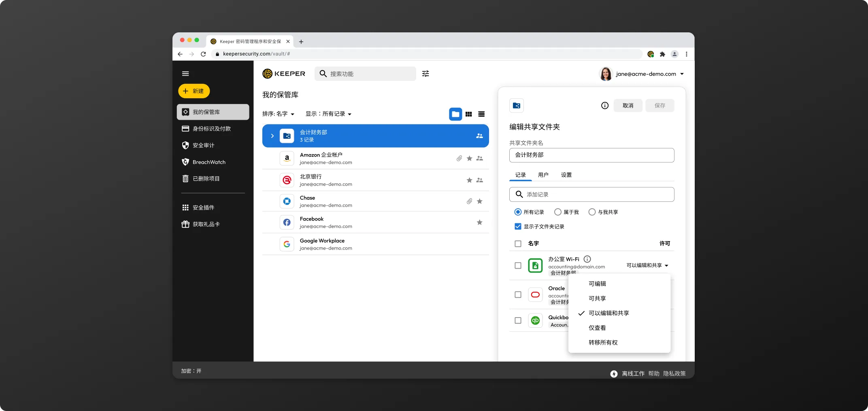Click info icon next to 办公室 Wi-Fi
Screen dimensions: 868x411
point(587,259)
